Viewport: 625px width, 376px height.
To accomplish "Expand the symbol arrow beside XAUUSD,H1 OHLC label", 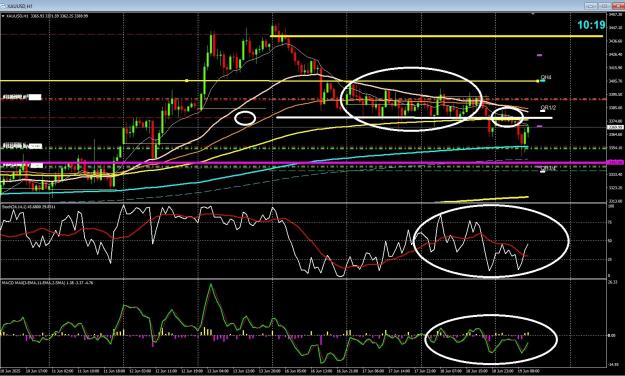I will point(3,16).
